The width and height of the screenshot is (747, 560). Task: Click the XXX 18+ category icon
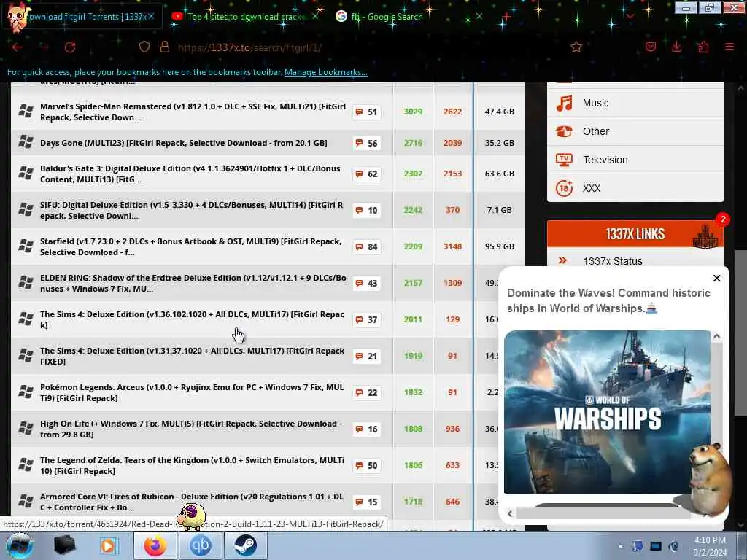[565, 188]
